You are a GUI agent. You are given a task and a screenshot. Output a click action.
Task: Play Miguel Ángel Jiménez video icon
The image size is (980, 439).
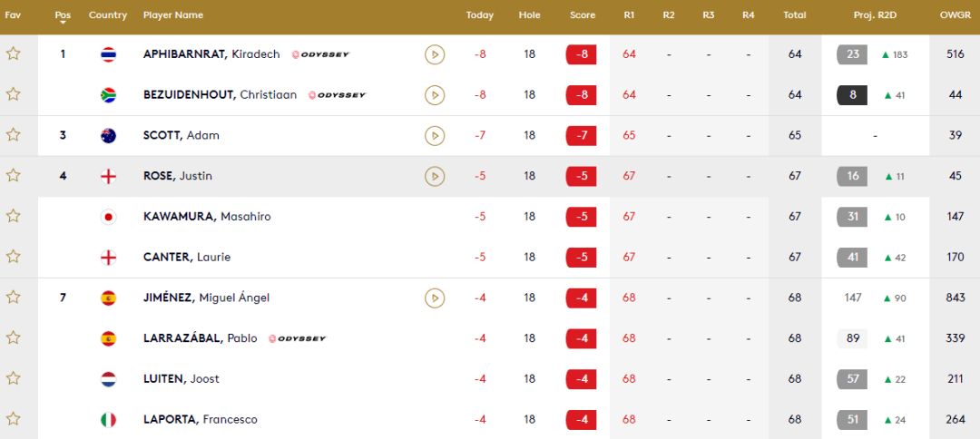click(435, 298)
